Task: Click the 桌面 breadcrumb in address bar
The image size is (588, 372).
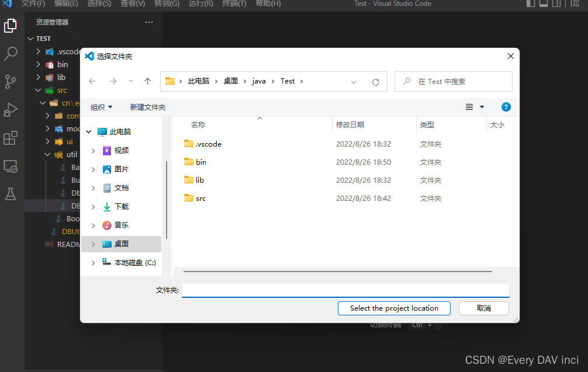Action: pyautogui.click(x=231, y=81)
